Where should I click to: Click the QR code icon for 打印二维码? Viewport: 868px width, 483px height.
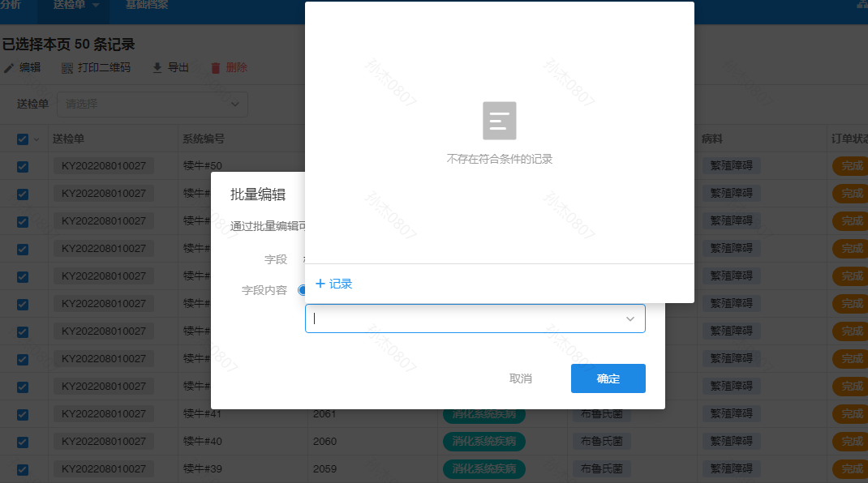tap(67, 68)
